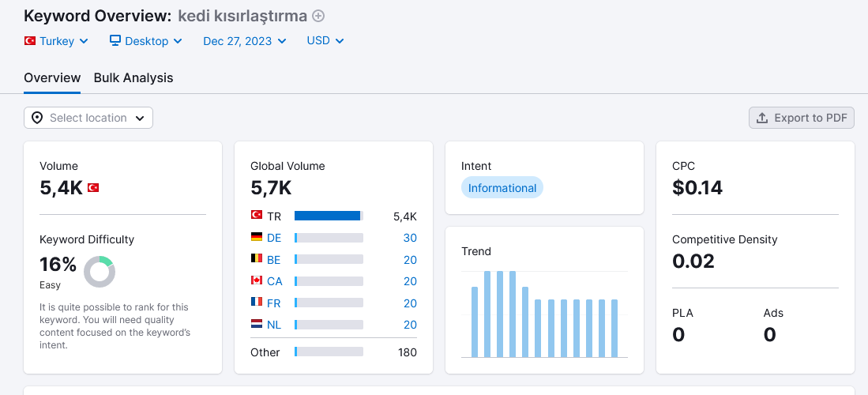Select the Overview tab

[x=52, y=78]
